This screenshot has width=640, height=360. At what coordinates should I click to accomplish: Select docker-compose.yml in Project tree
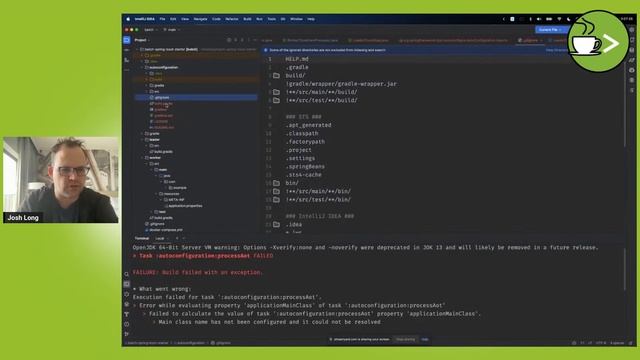(165, 230)
